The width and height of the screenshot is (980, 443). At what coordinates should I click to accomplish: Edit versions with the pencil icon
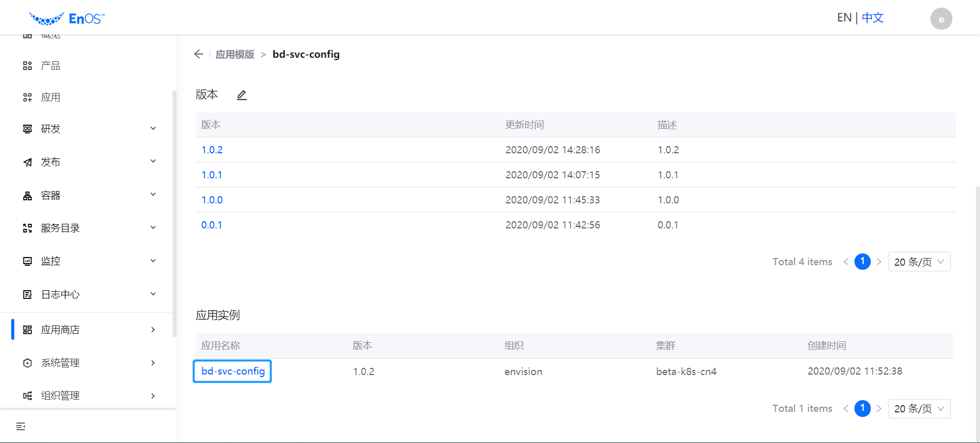(242, 95)
